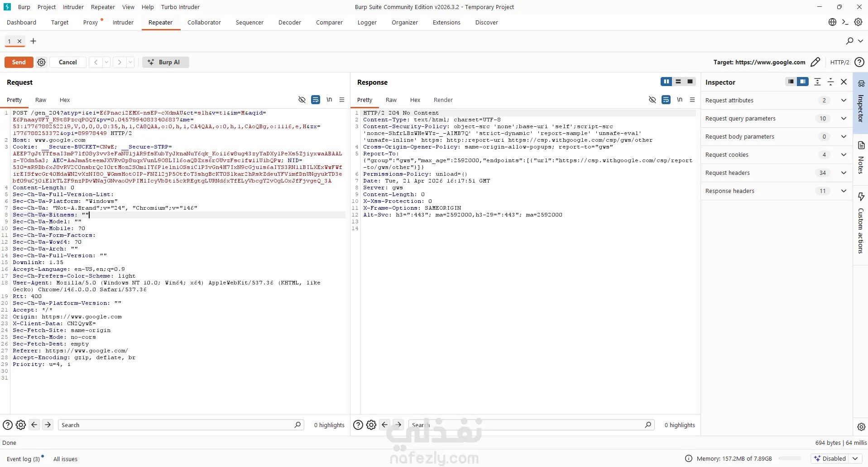Open the Request editor hamburger menu
The width and height of the screenshot is (868, 467).
342,100
